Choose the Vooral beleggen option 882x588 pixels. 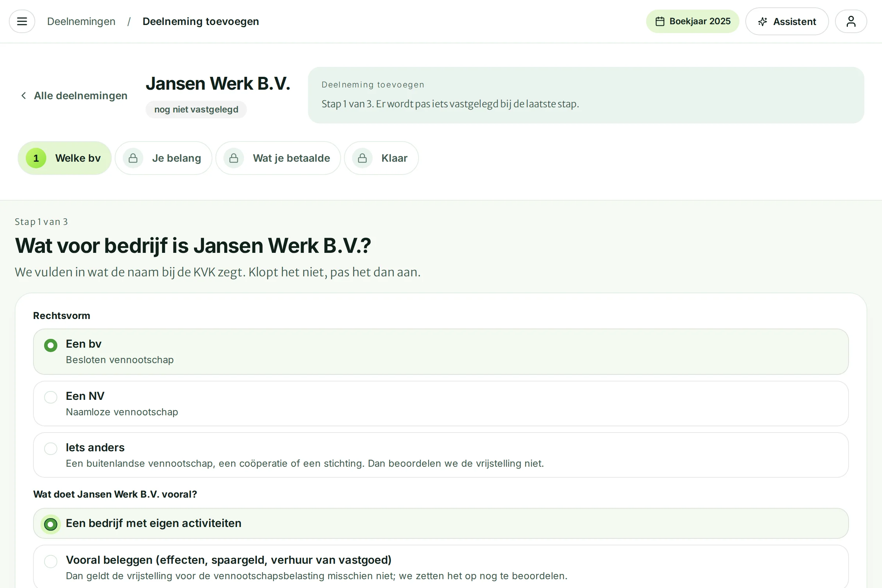click(441, 567)
